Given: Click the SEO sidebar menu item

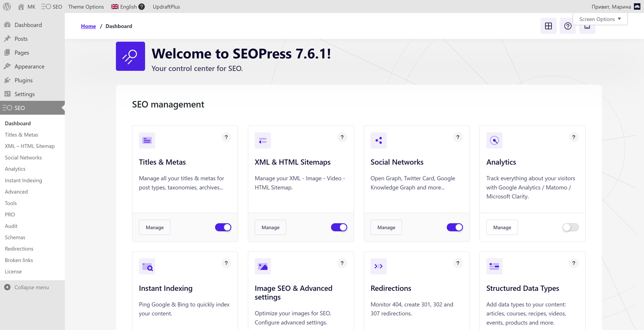Looking at the screenshot, I should coord(32,108).
